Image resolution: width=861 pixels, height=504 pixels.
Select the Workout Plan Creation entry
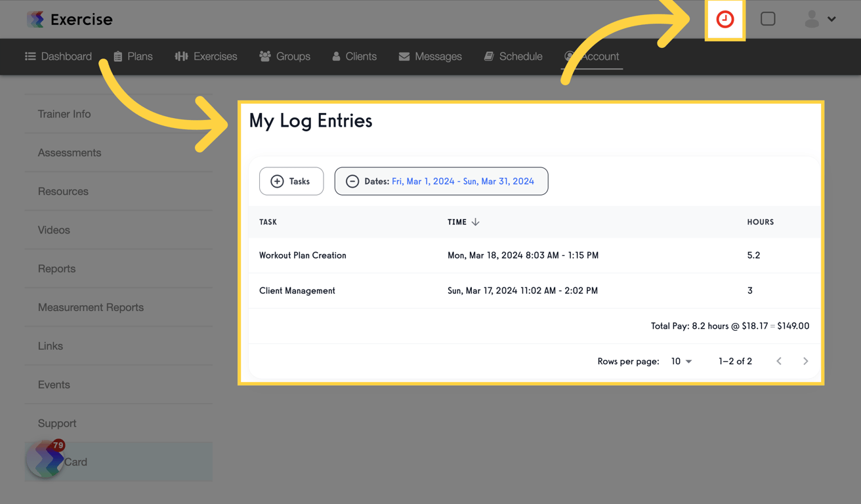(303, 255)
